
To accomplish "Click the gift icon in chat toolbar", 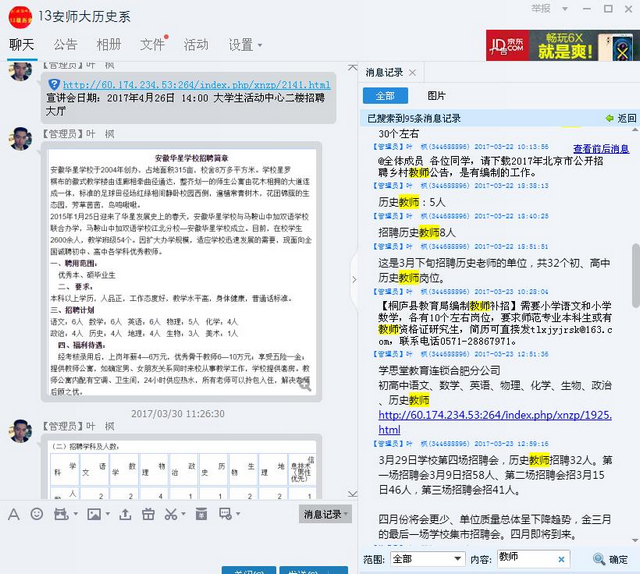I will [x=147, y=514].
